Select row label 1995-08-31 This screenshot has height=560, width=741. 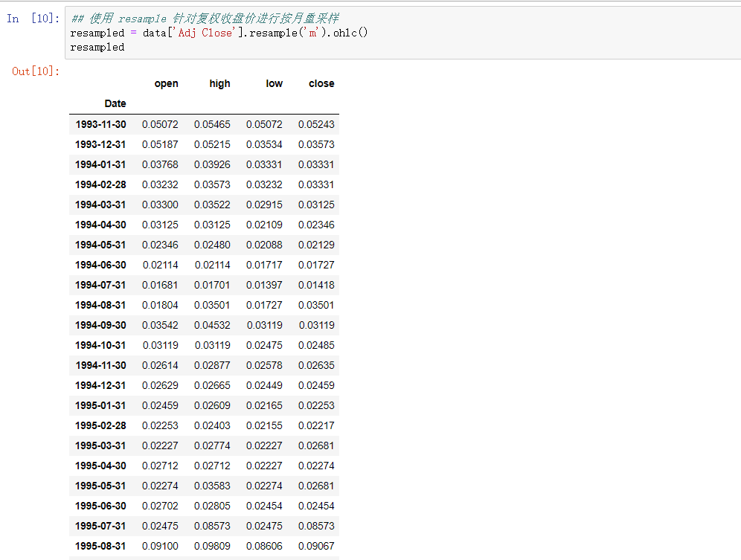[x=100, y=547]
